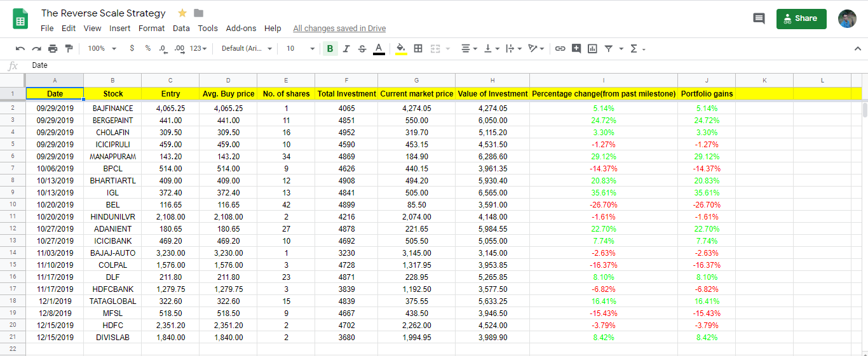The width and height of the screenshot is (868, 356).
Task: Insert a link
Action: tap(560, 48)
